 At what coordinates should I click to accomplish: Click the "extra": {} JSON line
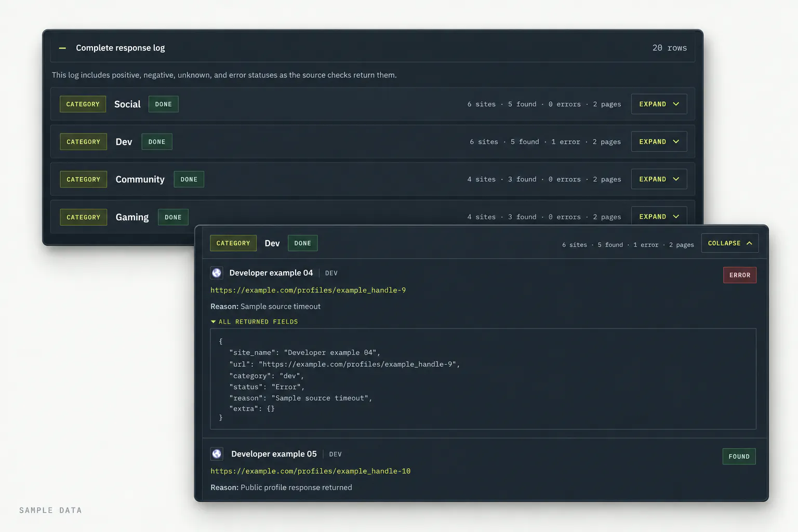pyautogui.click(x=251, y=409)
